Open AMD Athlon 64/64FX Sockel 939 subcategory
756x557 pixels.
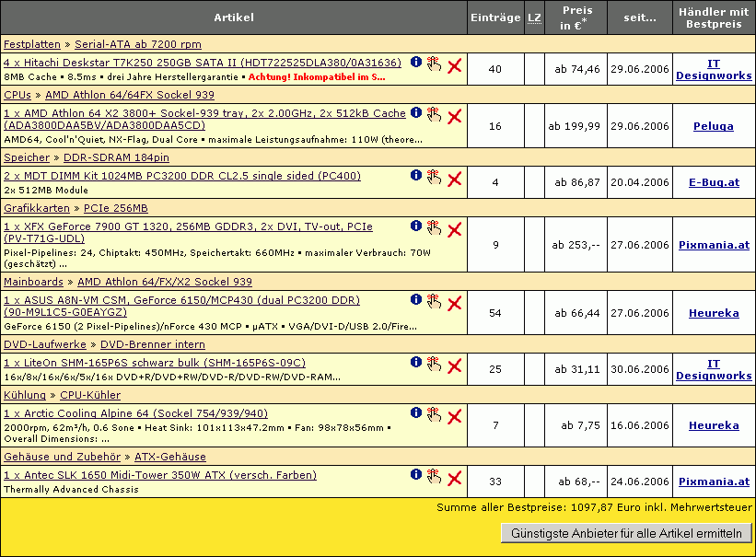(x=130, y=95)
